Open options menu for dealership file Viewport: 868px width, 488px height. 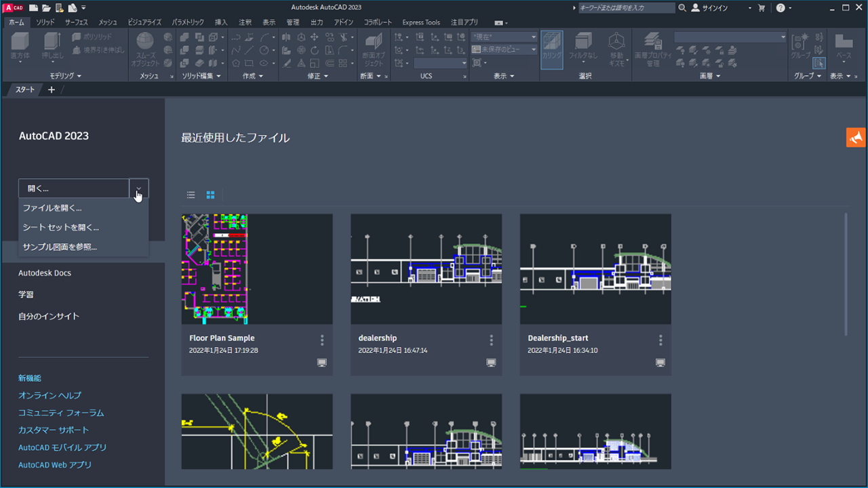(492, 340)
